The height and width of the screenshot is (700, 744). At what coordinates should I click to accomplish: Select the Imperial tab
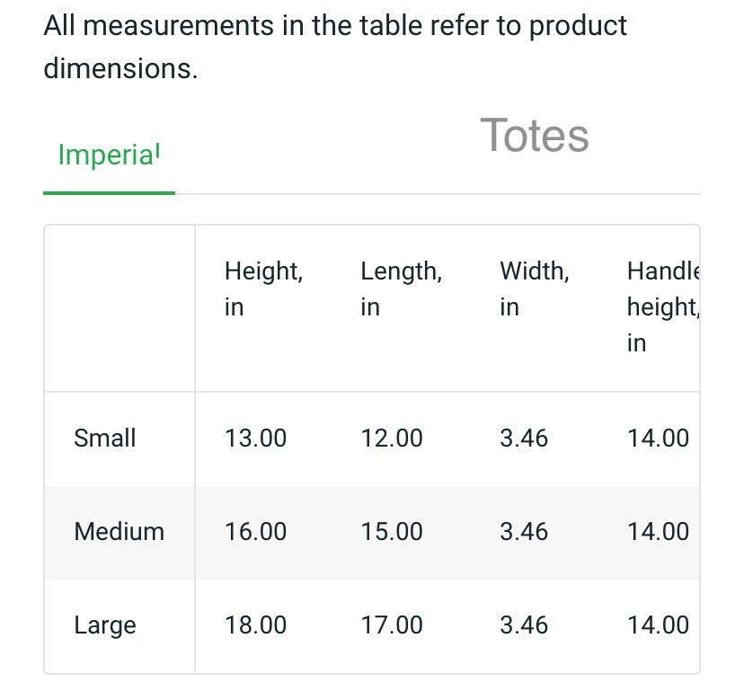109,155
